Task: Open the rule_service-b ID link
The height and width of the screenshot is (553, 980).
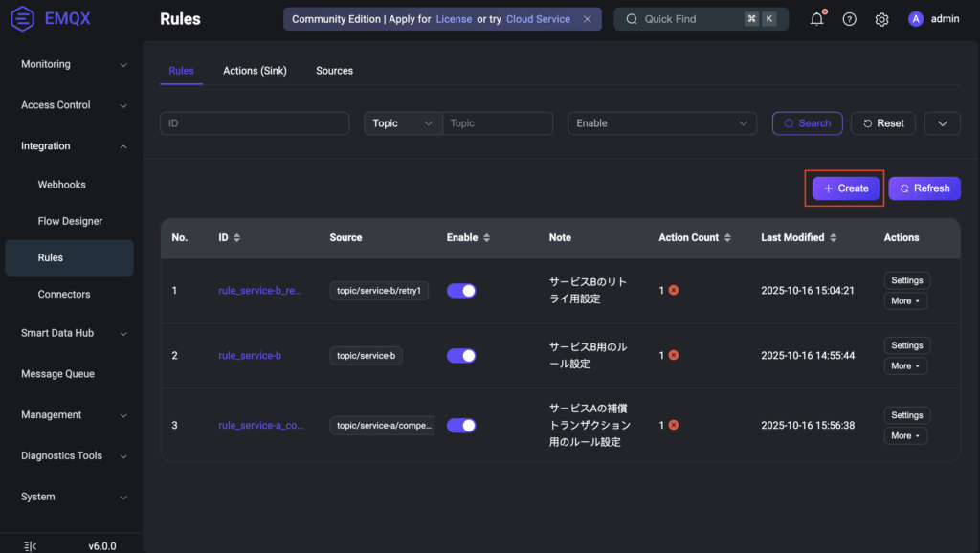Action: [x=250, y=355]
